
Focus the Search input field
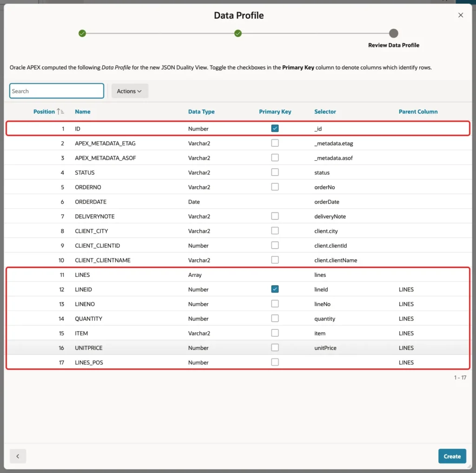click(x=56, y=91)
